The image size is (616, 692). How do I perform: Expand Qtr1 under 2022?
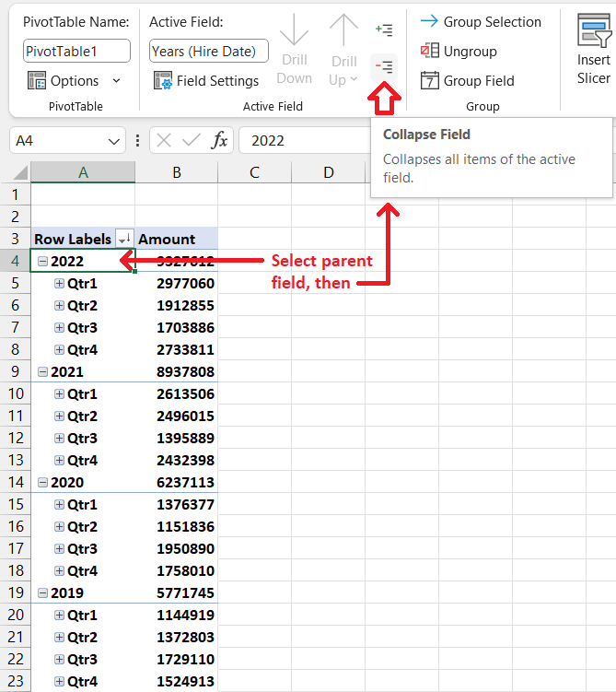(59, 283)
